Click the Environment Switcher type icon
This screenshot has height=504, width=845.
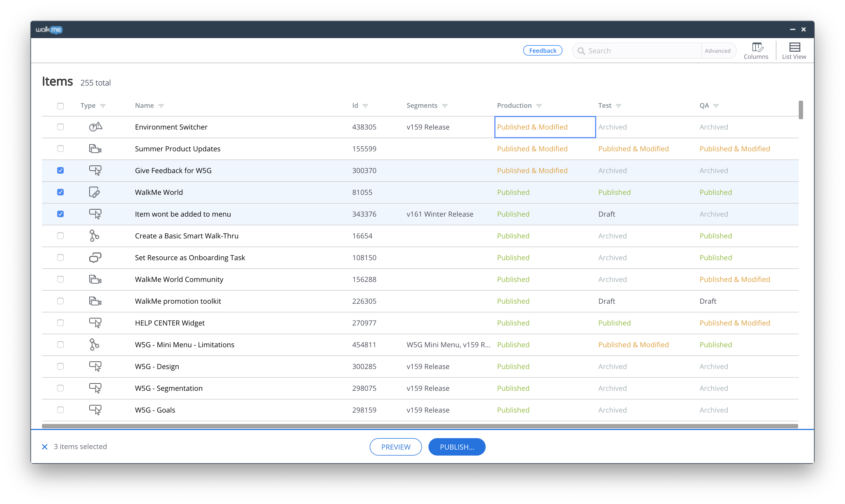(96, 127)
